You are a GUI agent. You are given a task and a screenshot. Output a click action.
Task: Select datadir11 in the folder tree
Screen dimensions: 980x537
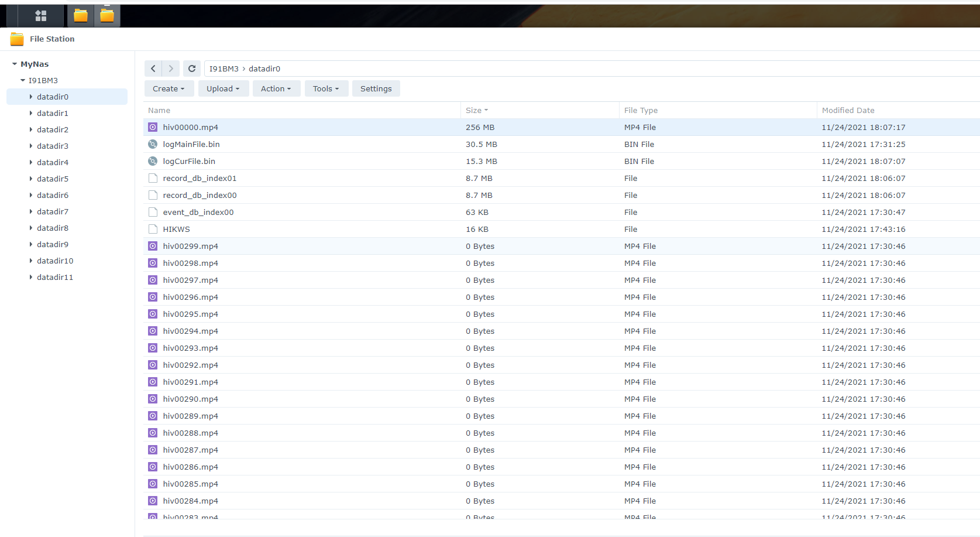coord(55,277)
